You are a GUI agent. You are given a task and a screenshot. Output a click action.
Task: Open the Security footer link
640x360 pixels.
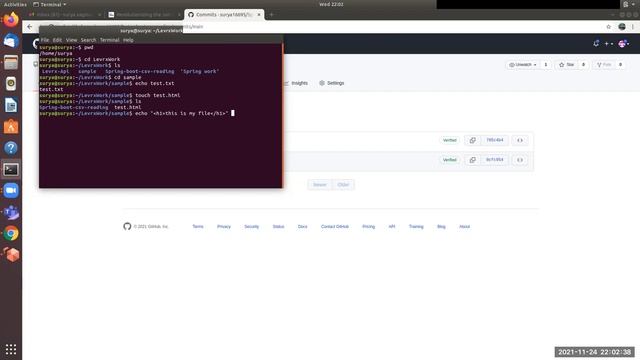click(x=251, y=227)
